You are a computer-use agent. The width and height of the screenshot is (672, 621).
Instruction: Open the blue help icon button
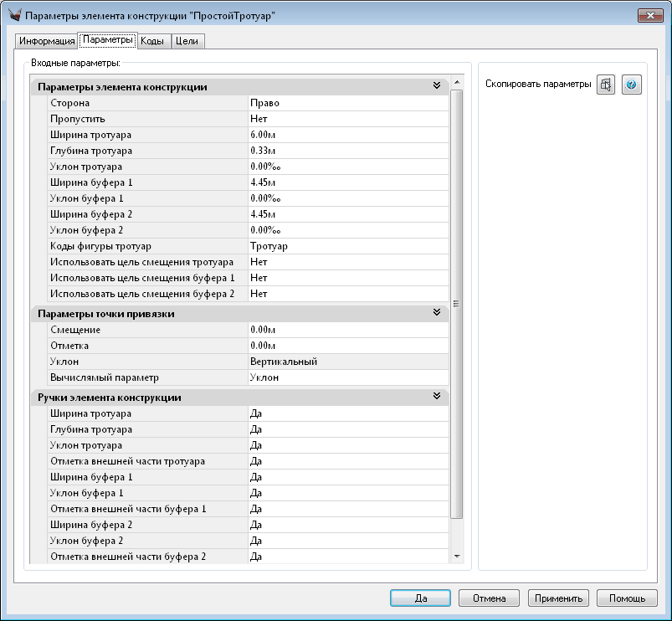pos(632,85)
